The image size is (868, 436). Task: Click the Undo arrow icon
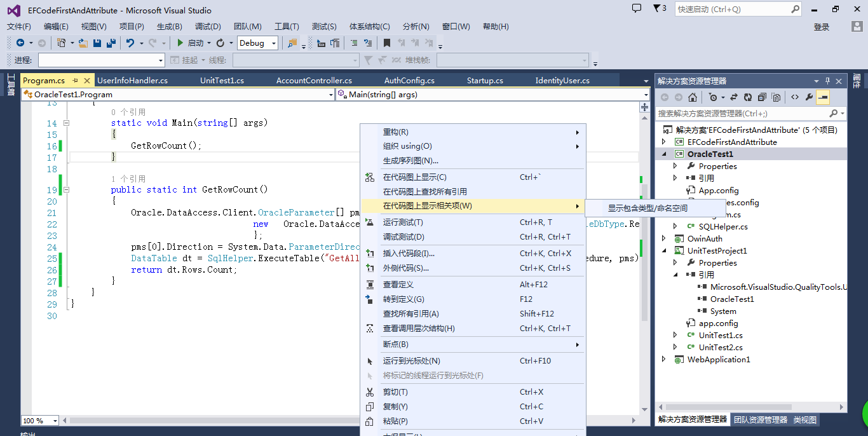click(130, 43)
